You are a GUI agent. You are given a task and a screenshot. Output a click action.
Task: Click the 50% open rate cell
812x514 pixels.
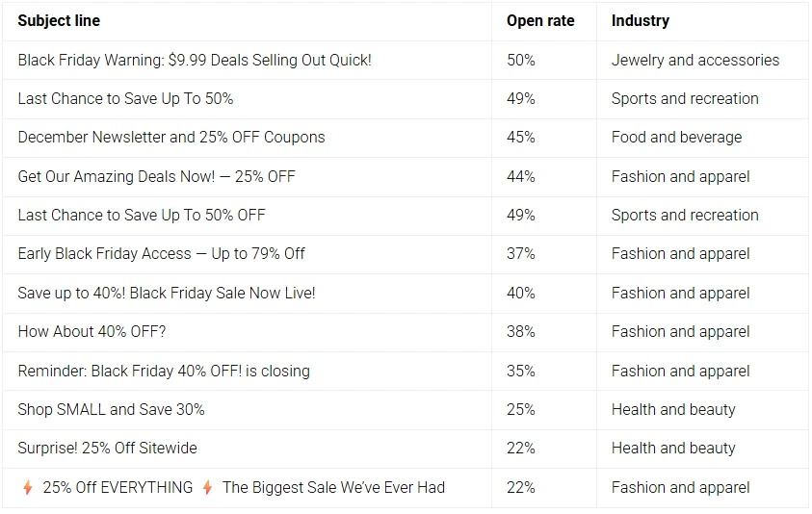point(521,60)
